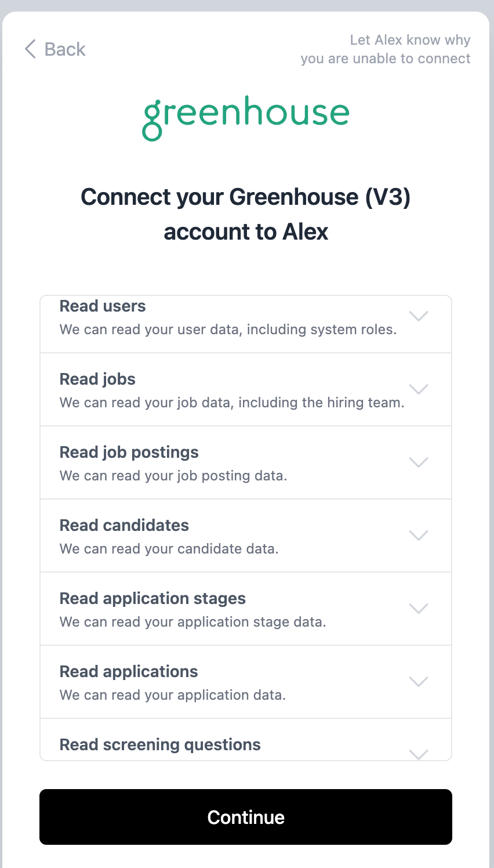Click 'We can read your application data.' text
494x868 pixels.
173,695
